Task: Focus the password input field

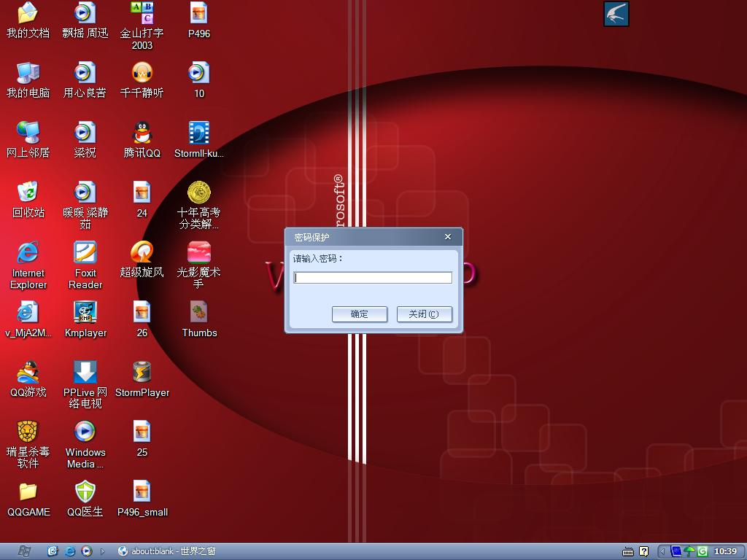Action: (x=373, y=278)
